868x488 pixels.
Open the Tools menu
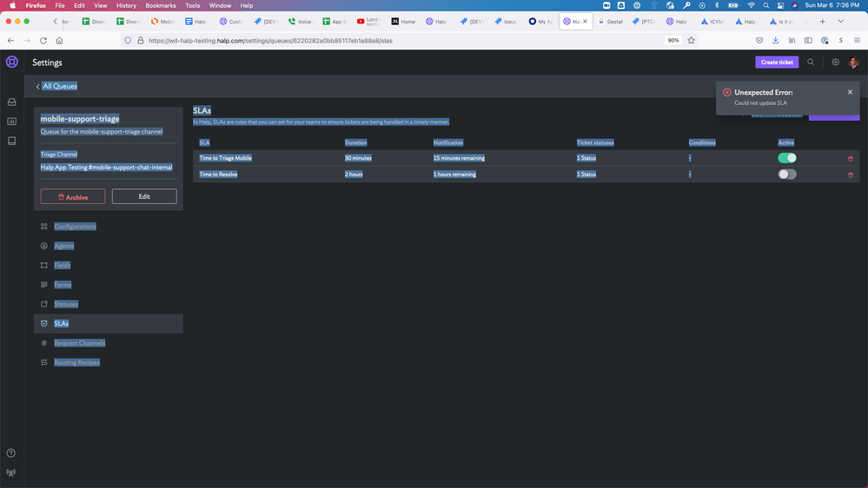point(193,5)
